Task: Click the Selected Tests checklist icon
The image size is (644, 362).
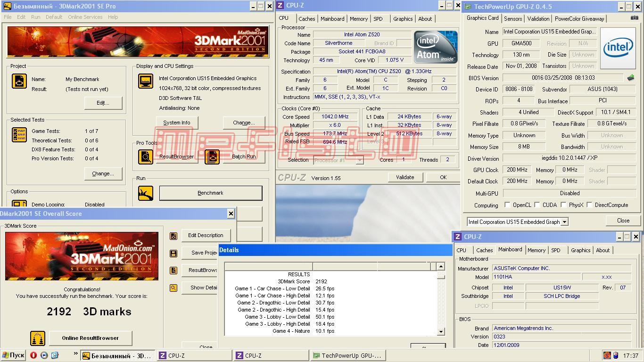Action: (x=19, y=135)
